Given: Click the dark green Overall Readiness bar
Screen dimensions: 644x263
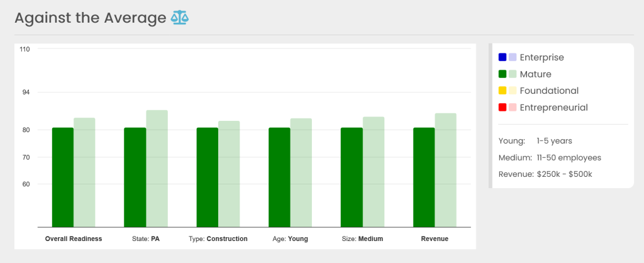Looking at the screenshot, I should [63, 177].
